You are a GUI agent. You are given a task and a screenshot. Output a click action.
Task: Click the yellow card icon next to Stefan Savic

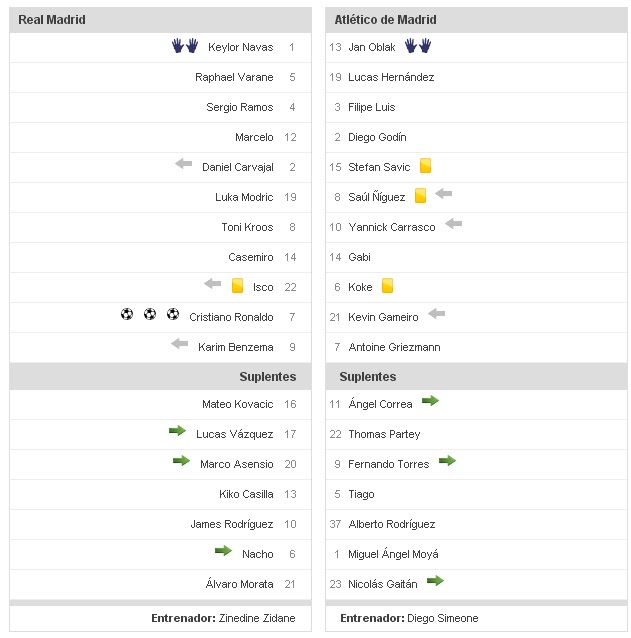425,166
